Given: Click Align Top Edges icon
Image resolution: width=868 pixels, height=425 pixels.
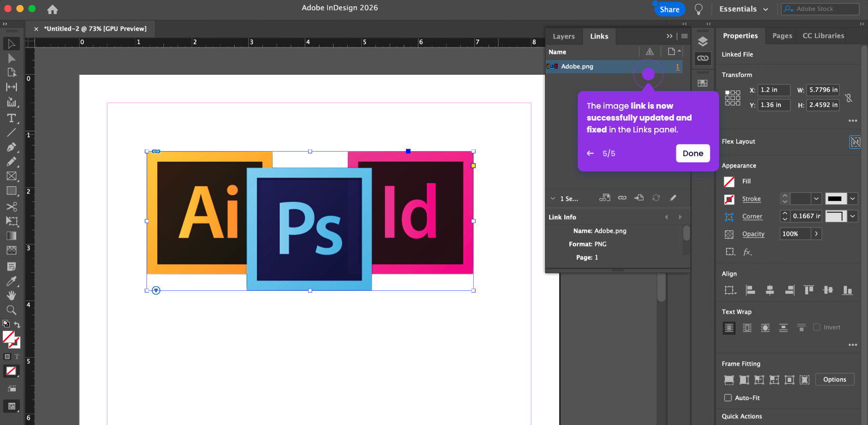Looking at the screenshot, I should [809, 290].
